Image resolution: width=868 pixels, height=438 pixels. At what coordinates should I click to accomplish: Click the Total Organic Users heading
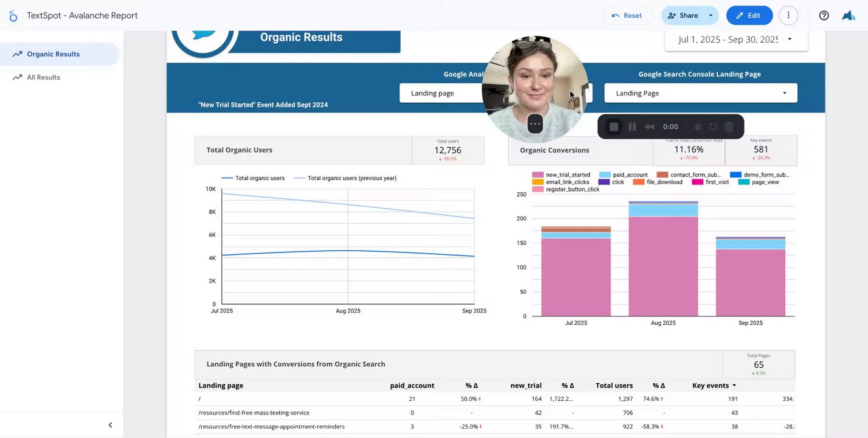point(239,150)
